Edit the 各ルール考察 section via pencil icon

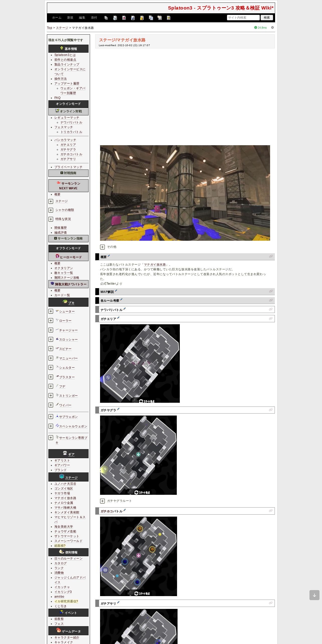coord(121,300)
